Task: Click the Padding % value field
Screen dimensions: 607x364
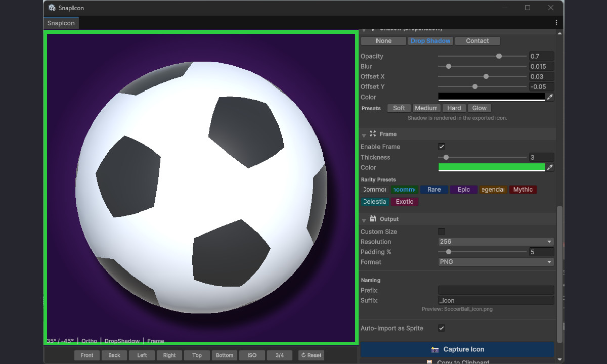Action: coord(541,252)
